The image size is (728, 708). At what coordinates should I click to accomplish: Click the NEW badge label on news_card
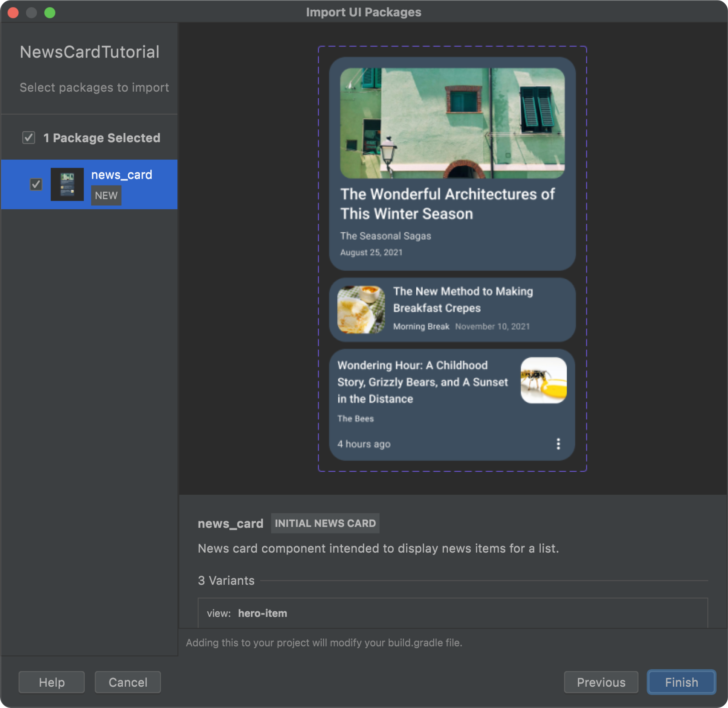(106, 195)
